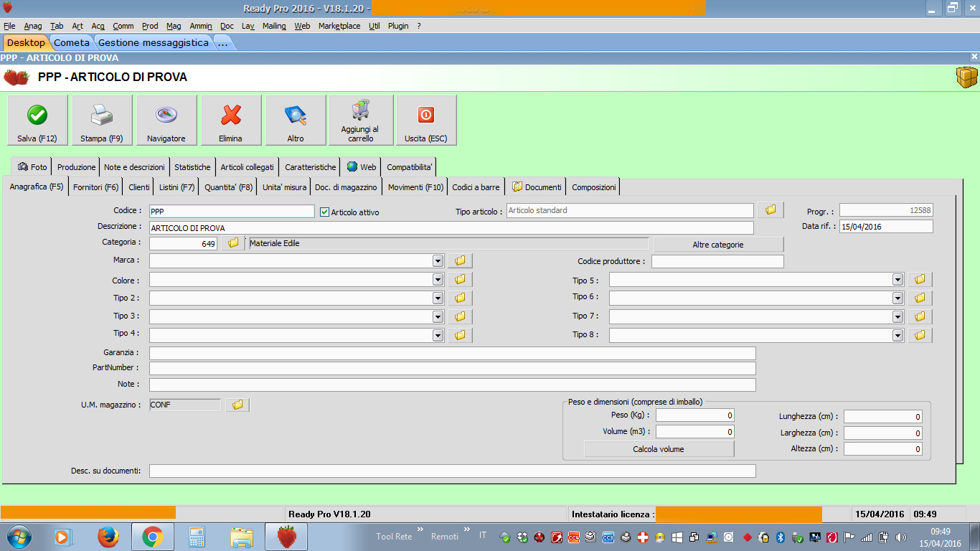Click the Salva (F12) green checkmark button
Screen dimensions: 980x551
(x=37, y=121)
